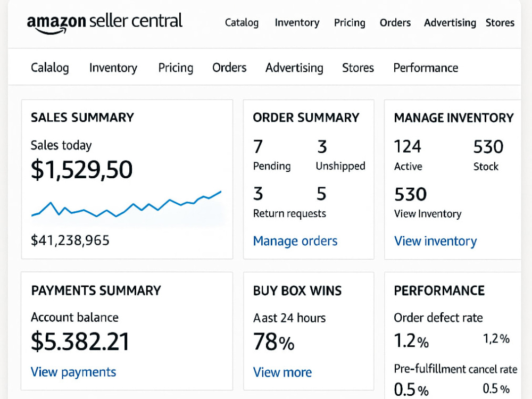Switch to the Pricing tab in secondary navigation
Image resolution: width=532 pixels, height=399 pixels.
pos(176,68)
